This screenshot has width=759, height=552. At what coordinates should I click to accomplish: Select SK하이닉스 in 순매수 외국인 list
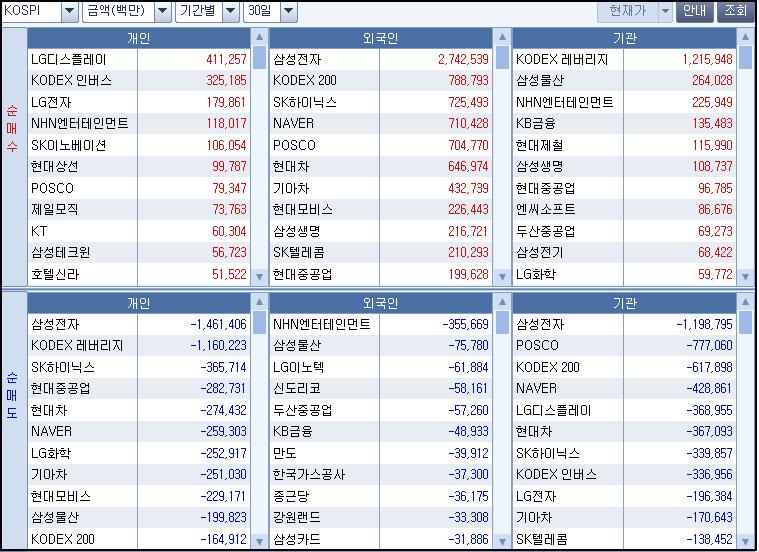pos(305,102)
